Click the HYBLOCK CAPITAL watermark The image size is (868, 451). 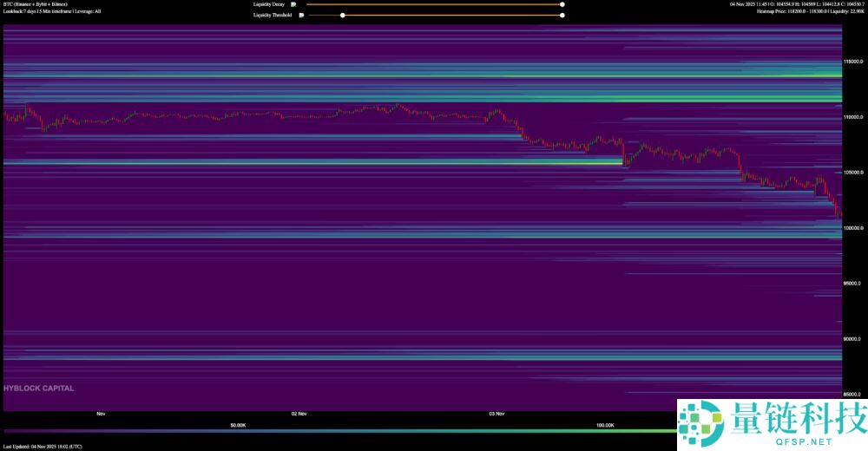pyautogui.click(x=39, y=389)
